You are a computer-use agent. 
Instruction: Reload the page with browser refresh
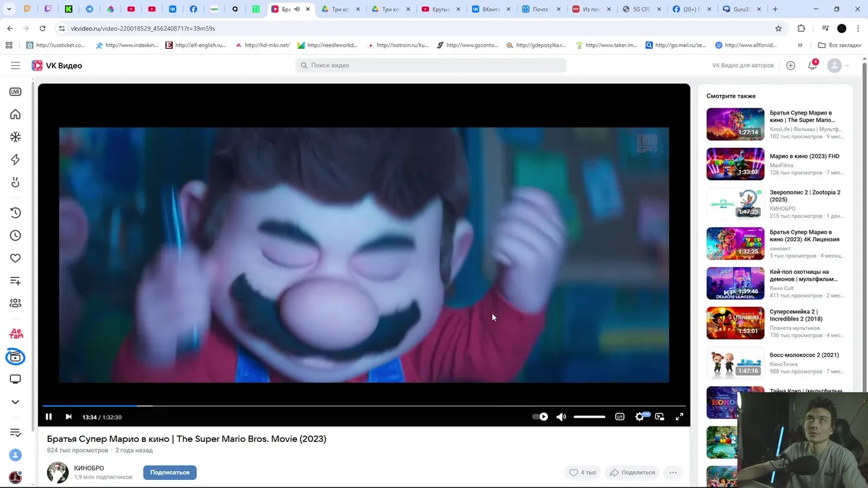[x=42, y=28]
